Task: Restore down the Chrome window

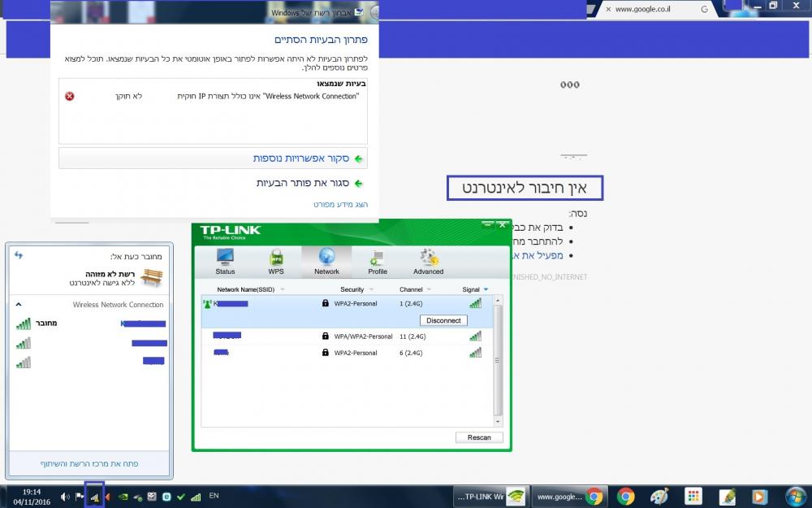Action: [773, 6]
